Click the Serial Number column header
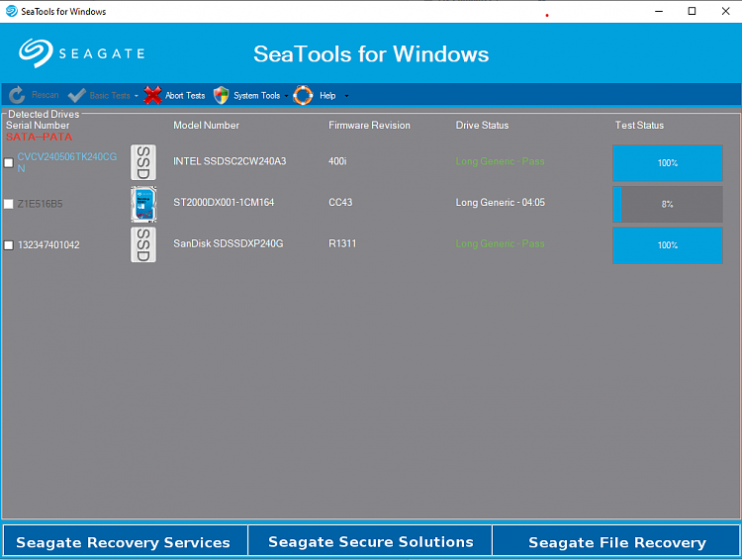The image size is (742, 560). (38, 126)
